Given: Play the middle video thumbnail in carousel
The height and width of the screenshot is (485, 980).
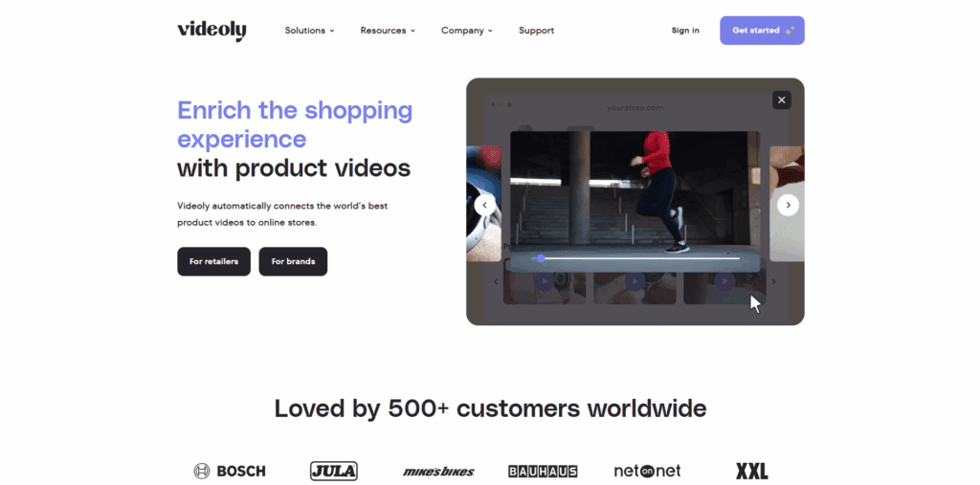Looking at the screenshot, I should click(x=635, y=281).
